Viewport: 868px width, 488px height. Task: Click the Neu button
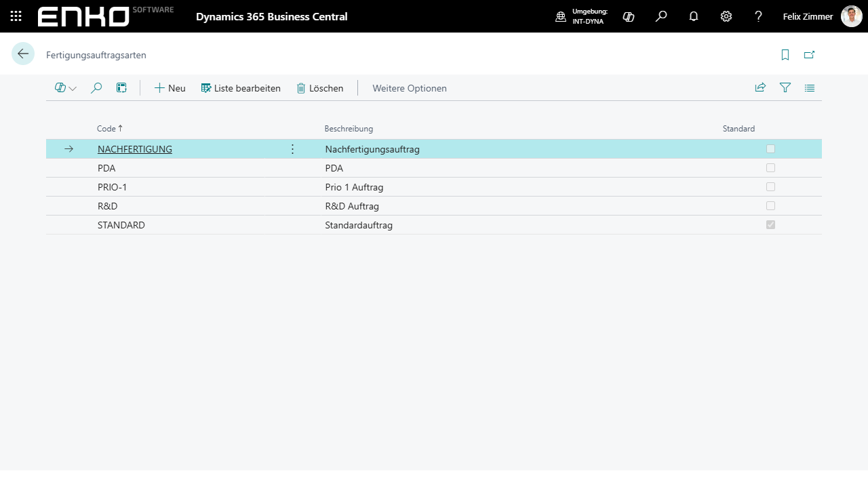tap(170, 88)
